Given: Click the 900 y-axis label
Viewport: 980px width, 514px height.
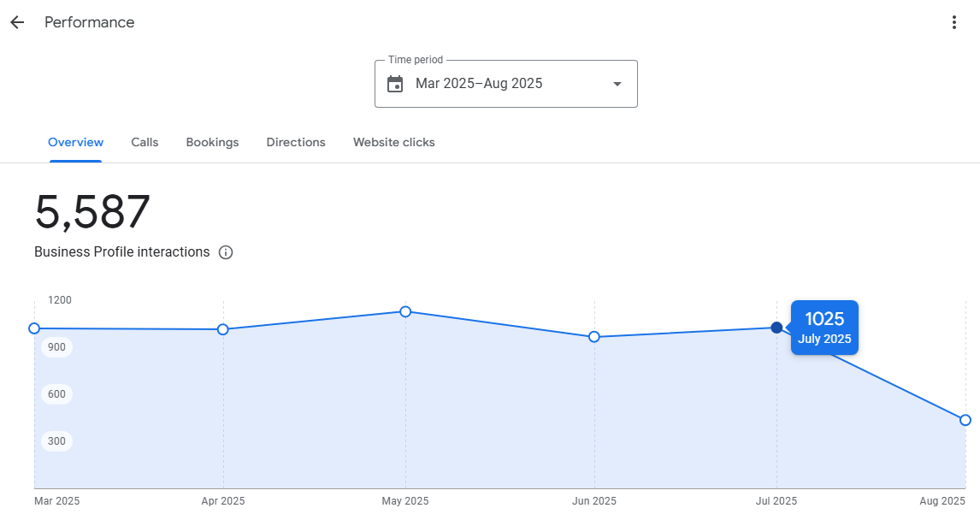Looking at the screenshot, I should (57, 347).
